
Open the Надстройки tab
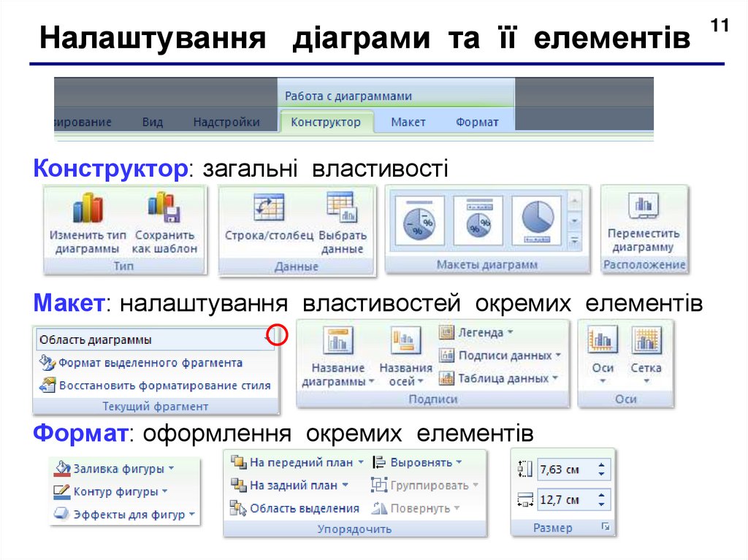tap(226, 122)
